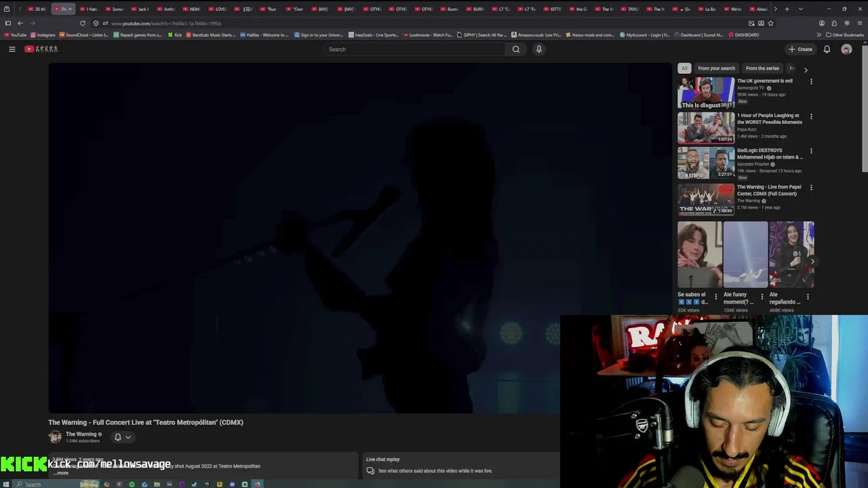Open options for Pepsi Center concert video
868x488 pixels.
(x=811, y=188)
